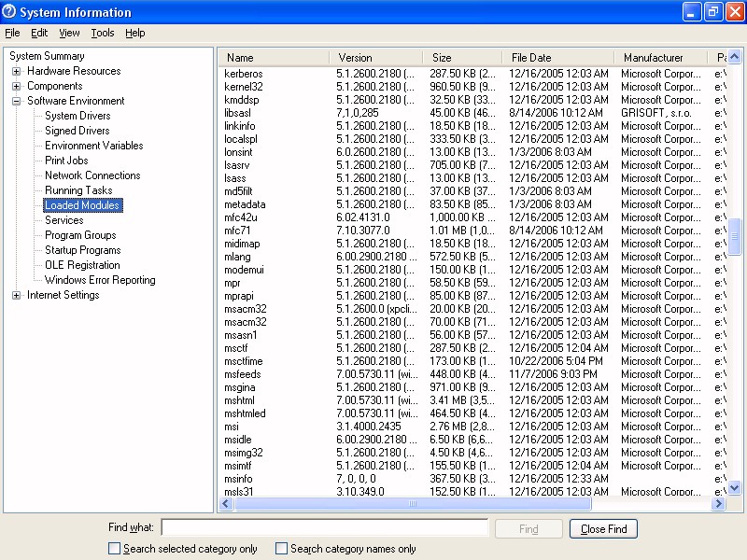Click inside the Find what text field

pos(324,528)
